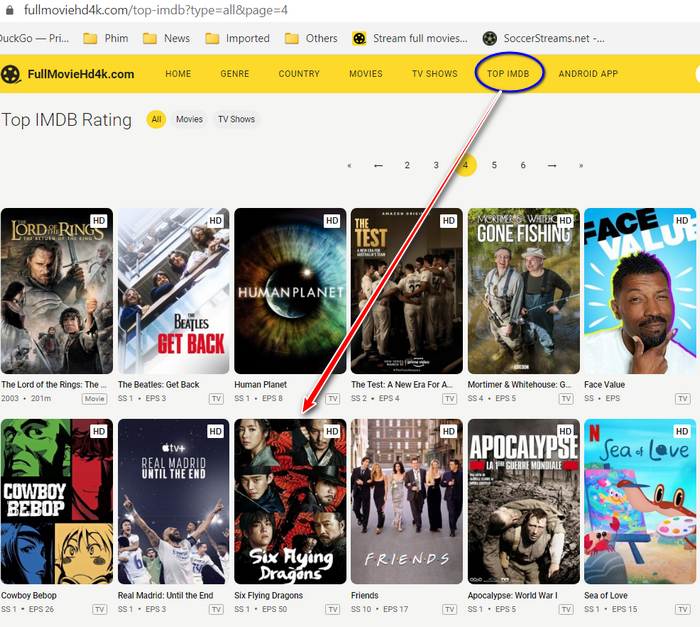Click the title 'Human Planet'

(261, 385)
